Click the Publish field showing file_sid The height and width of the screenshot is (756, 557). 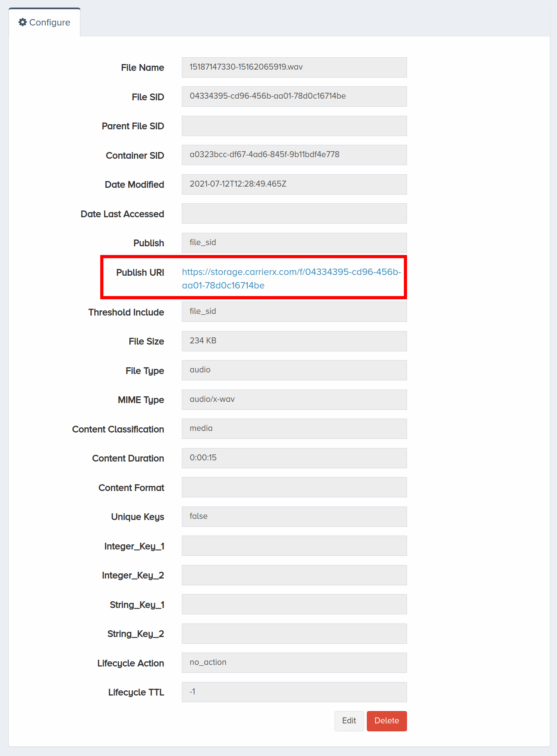click(x=294, y=243)
